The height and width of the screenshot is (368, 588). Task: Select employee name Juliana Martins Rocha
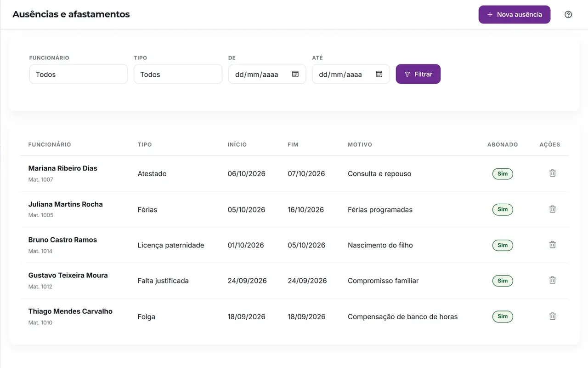(x=66, y=204)
